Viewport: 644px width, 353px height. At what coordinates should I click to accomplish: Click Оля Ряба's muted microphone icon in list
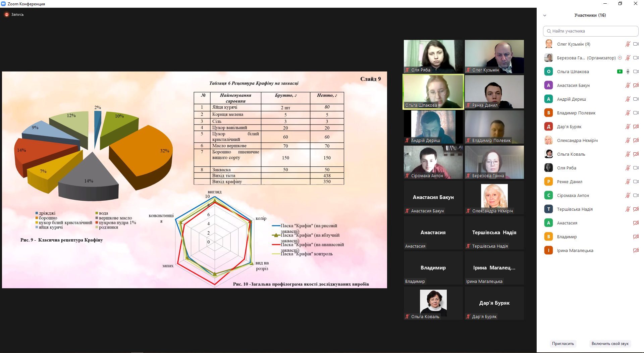click(x=628, y=168)
